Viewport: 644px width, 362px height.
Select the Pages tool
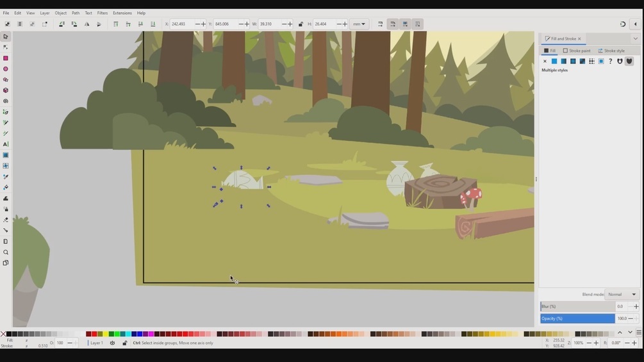6,263
